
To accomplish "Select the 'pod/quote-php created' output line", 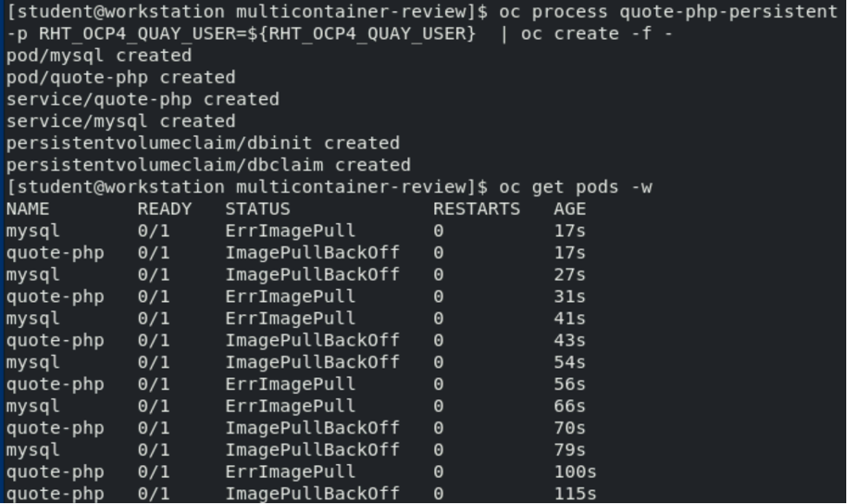I will click(x=120, y=77).
